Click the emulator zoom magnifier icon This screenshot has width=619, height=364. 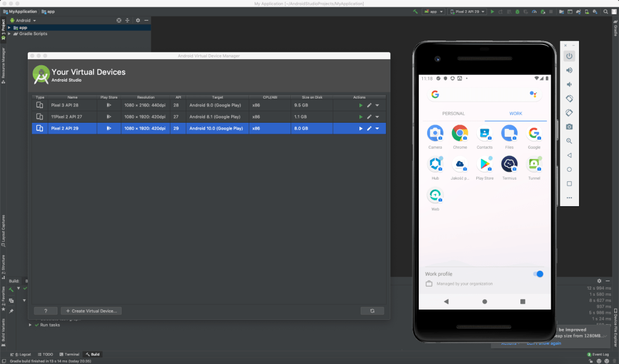click(x=569, y=141)
